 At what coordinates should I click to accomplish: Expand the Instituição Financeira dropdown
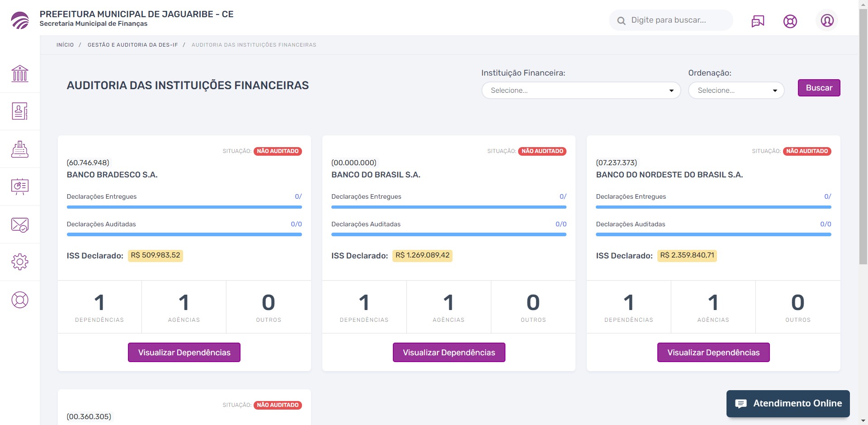tap(581, 91)
